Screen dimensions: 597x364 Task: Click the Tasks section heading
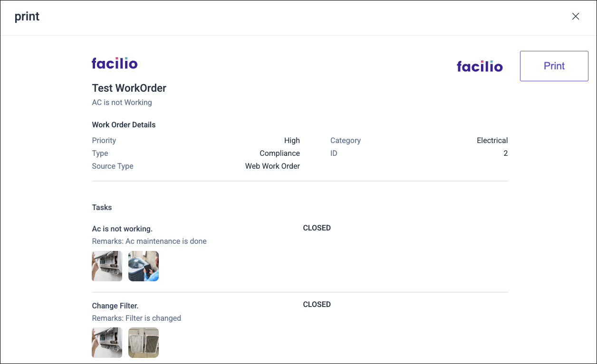[x=102, y=208]
